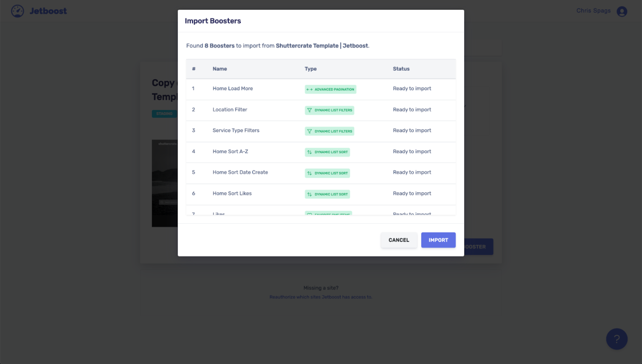Click the Jetboost speedometer logo
The image size is (642, 364).
click(x=17, y=11)
